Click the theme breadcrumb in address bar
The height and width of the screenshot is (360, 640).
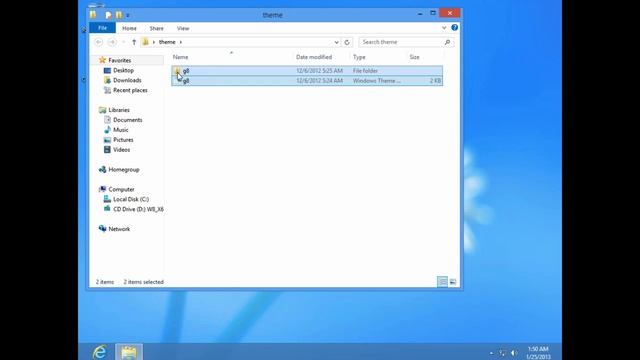coord(167,42)
